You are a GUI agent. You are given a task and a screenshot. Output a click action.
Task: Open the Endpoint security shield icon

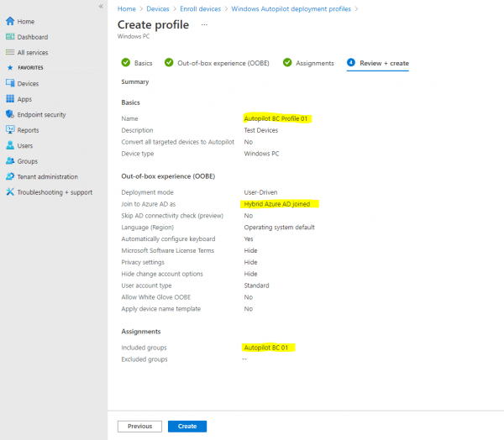(x=10, y=114)
